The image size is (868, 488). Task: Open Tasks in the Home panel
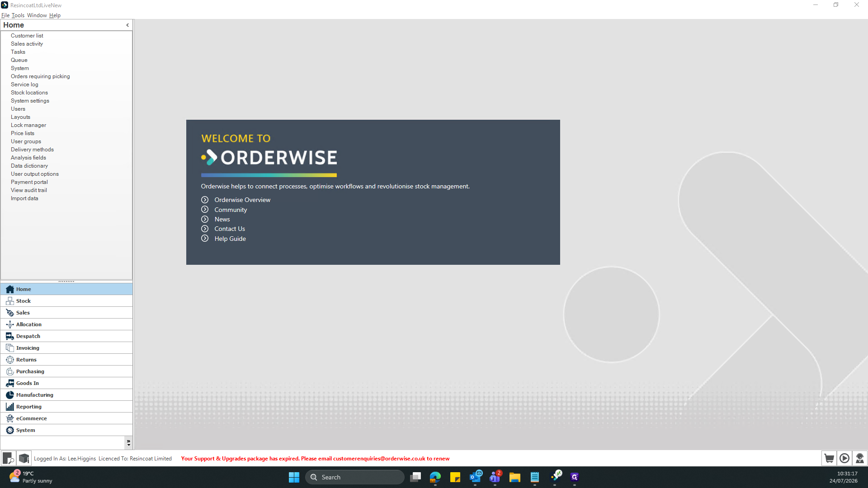point(18,52)
